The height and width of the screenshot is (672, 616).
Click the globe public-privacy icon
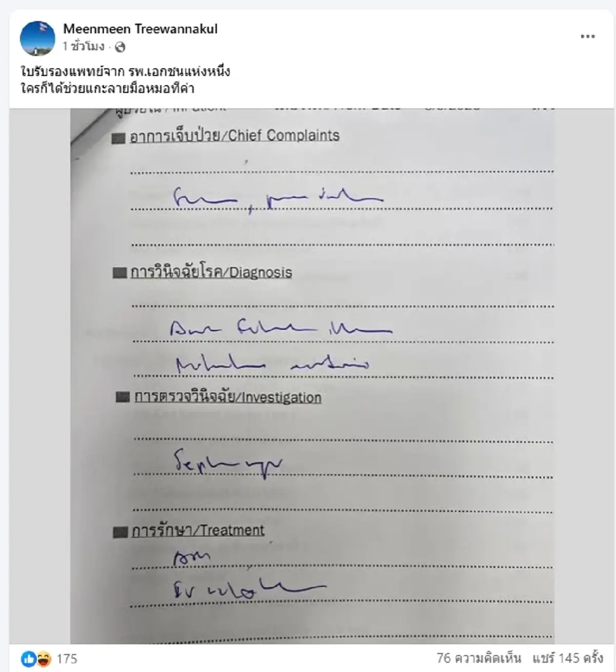click(120, 47)
